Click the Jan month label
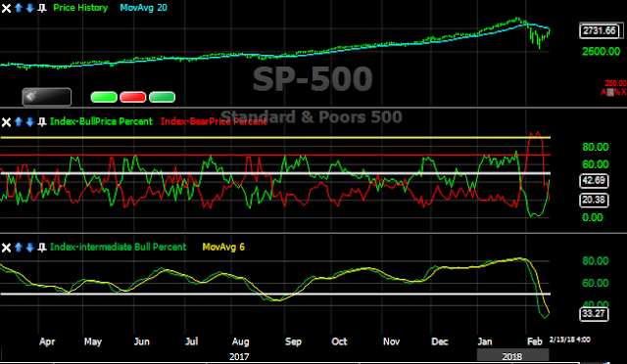627x364 pixels. (485, 341)
